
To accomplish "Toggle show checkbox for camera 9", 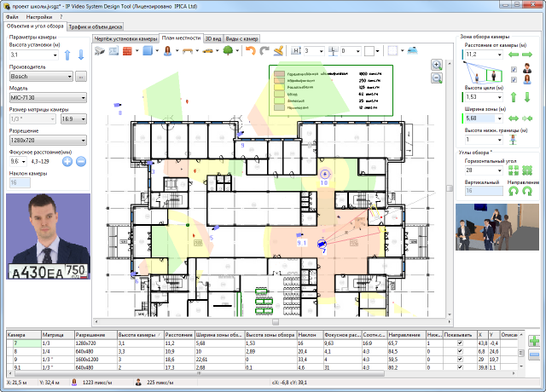I will tap(460, 360).
